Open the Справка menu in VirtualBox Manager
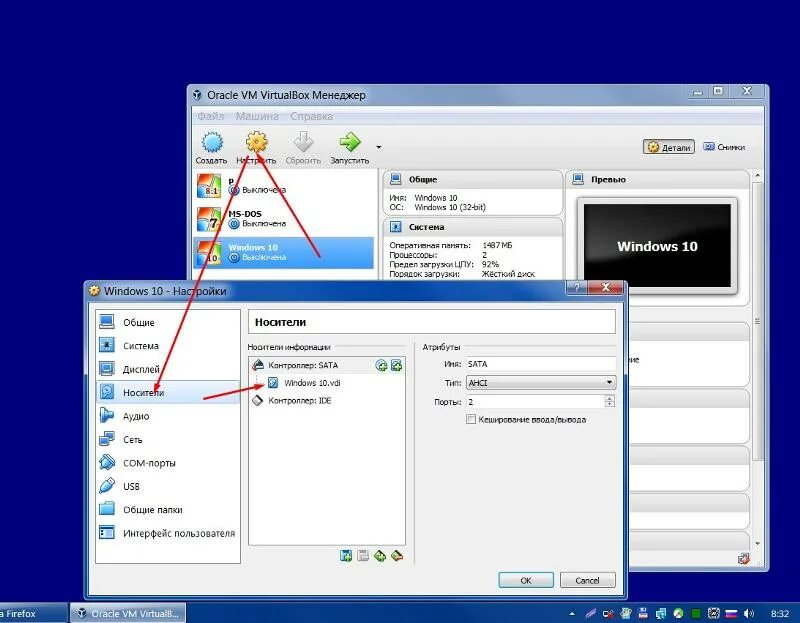Image resolution: width=800 pixels, height=623 pixels. (x=311, y=116)
